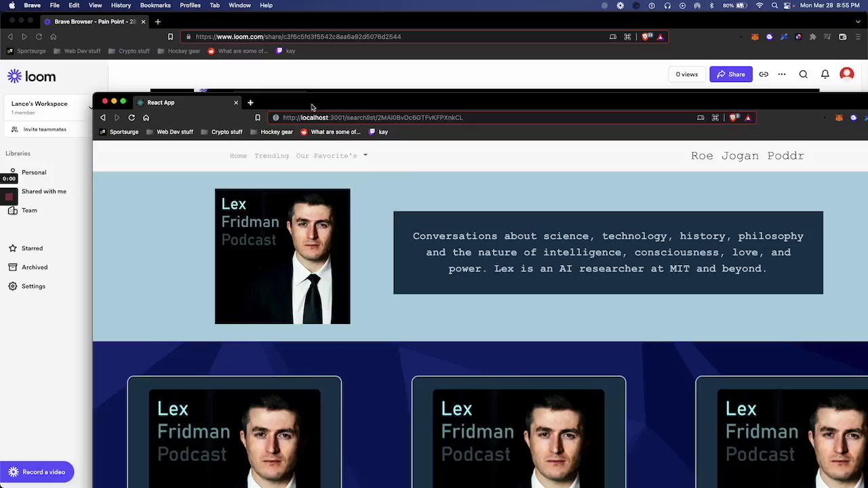
Task: Open kay bookmark in front window
Action: (x=378, y=132)
